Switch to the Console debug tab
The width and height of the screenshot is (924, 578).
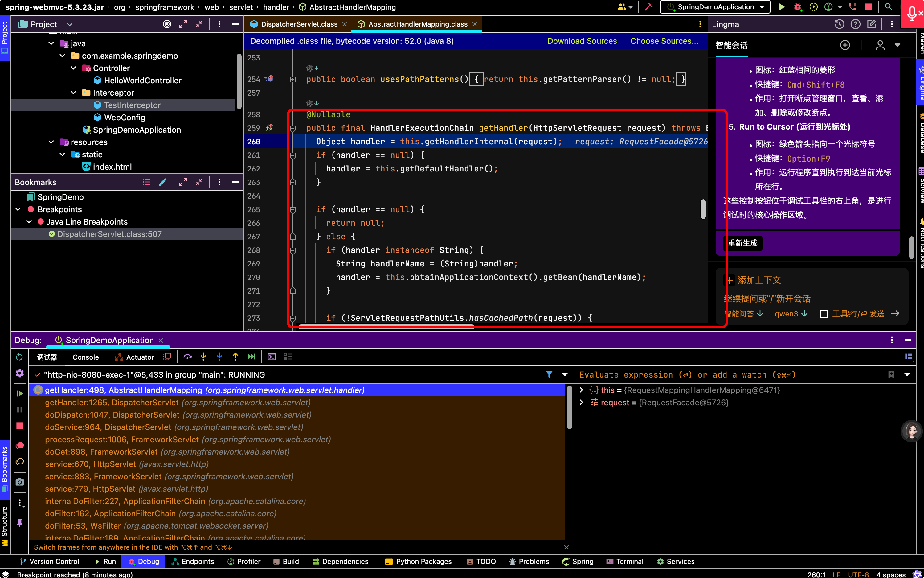[x=86, y=357]
